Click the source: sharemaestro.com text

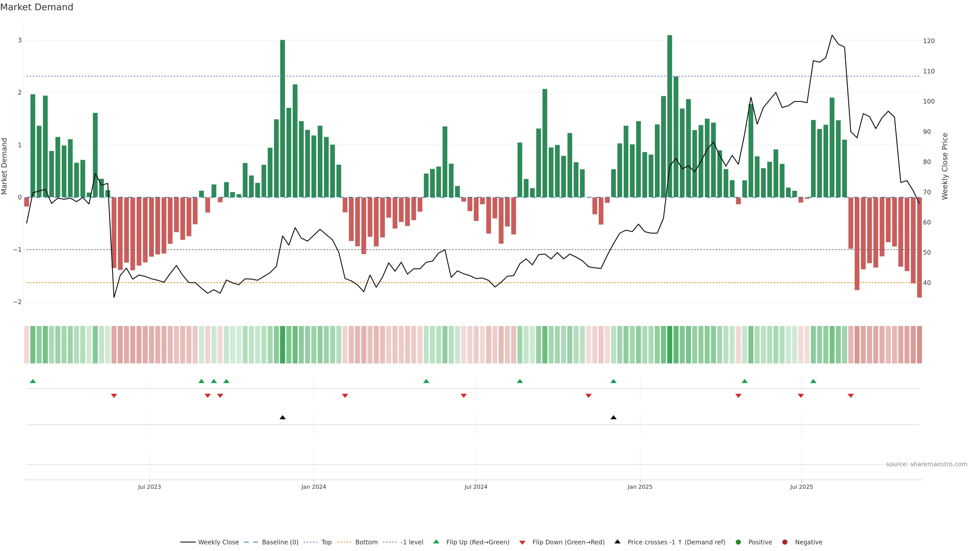(926, 464)
